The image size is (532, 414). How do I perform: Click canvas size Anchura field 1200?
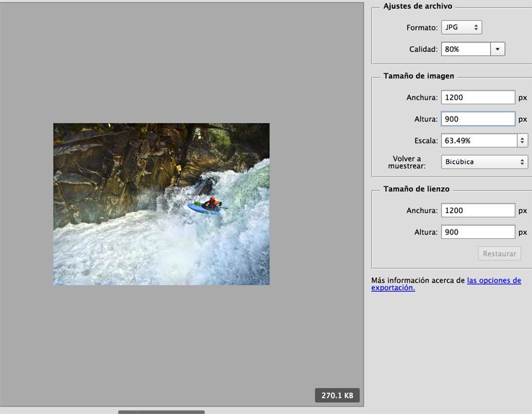[478, 210]
